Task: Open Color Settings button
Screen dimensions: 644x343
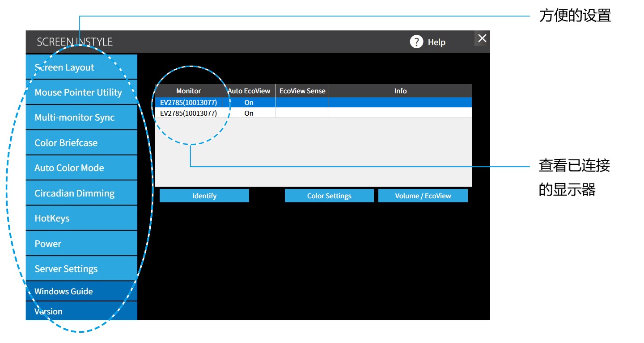Action: click(329, 196)
